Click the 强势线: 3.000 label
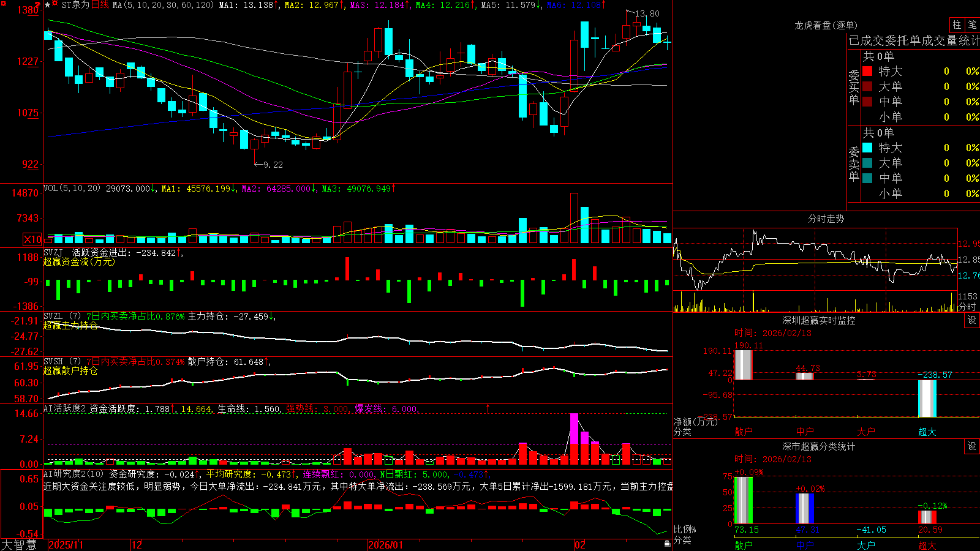980x551 pixels. (x=317, y=409)
